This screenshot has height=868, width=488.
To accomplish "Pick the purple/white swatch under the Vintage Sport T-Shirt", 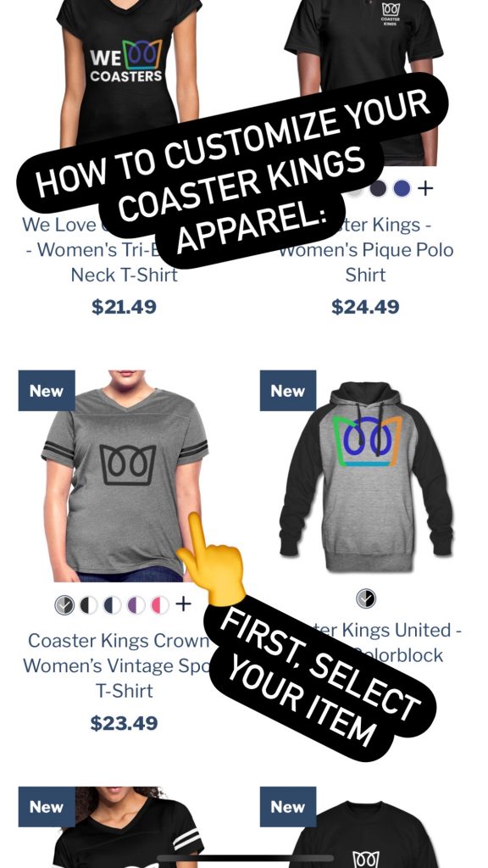I will tap(136, 605).
